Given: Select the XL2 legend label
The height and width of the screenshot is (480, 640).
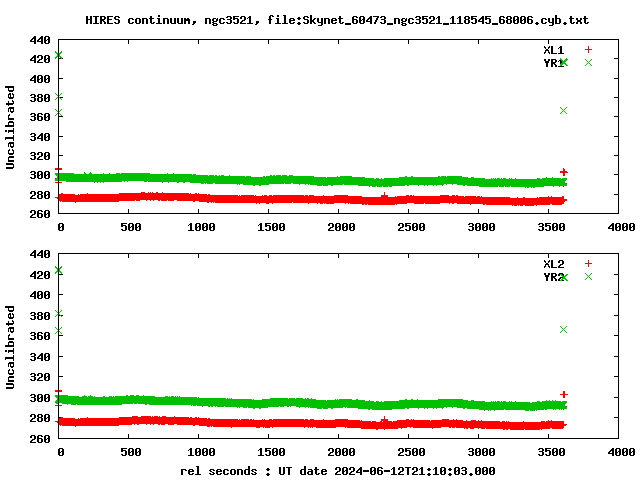Looking at the screenshot, I should coord(553,264).
